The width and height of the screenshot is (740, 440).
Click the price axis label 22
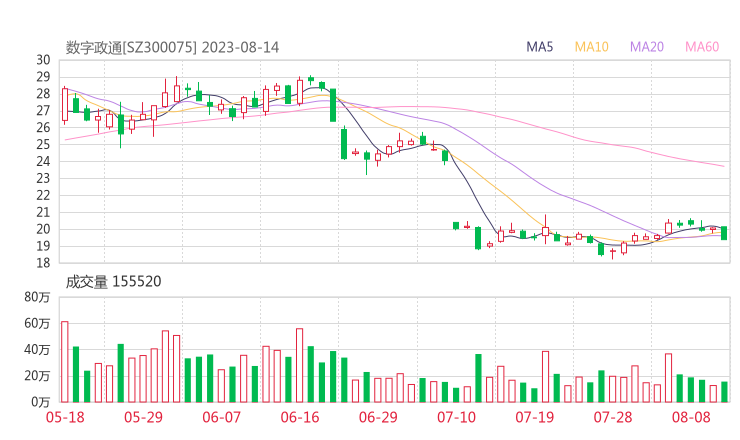coord(43,195)
